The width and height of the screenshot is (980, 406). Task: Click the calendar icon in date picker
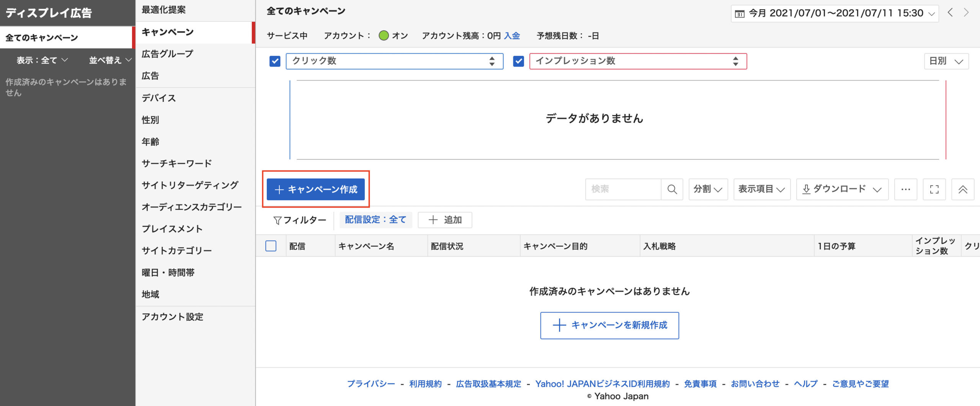740,14
